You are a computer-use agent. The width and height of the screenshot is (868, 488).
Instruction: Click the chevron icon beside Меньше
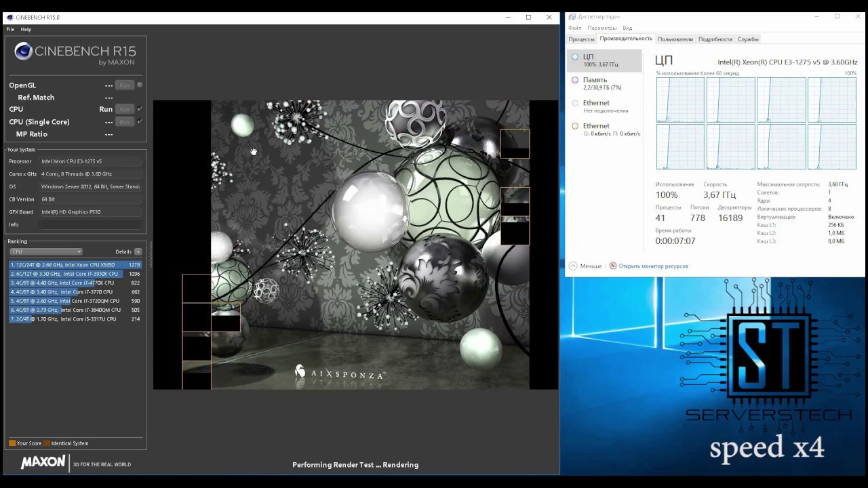click(x=573, y=266)
